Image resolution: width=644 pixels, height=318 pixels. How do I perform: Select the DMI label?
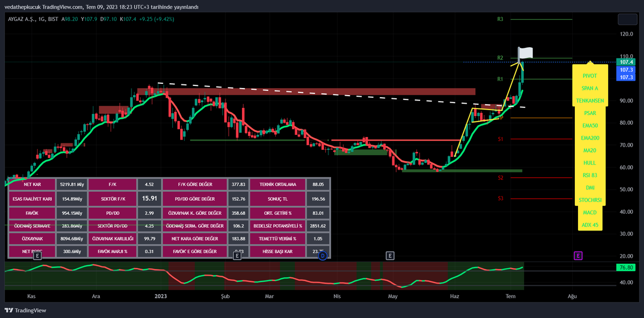tap(590, 187)
